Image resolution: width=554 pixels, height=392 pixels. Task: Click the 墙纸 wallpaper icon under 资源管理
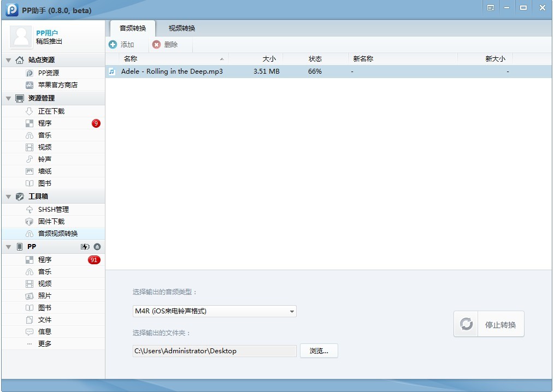(30, 171)
